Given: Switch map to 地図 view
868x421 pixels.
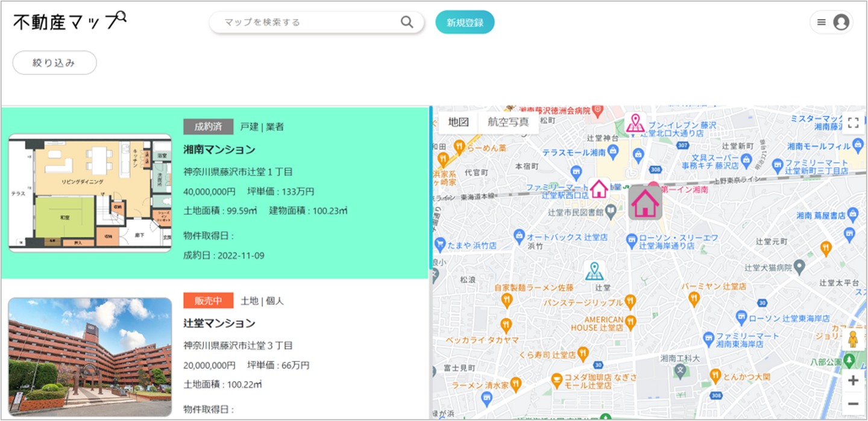Looking at the screenshot, I should point(458,122).
